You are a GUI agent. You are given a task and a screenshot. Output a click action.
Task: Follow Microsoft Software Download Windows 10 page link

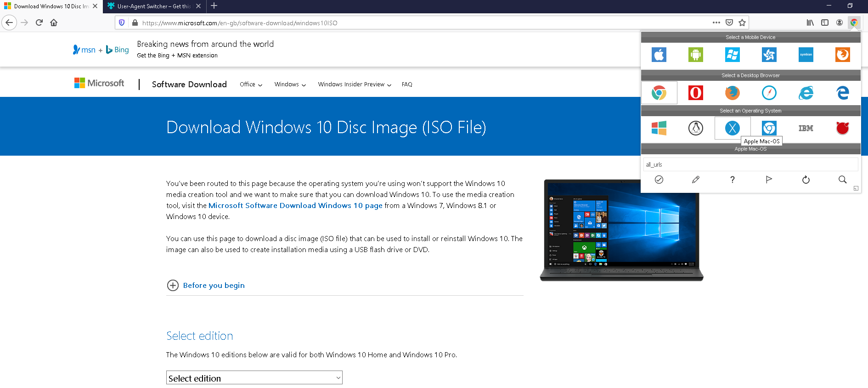(295, 206)
